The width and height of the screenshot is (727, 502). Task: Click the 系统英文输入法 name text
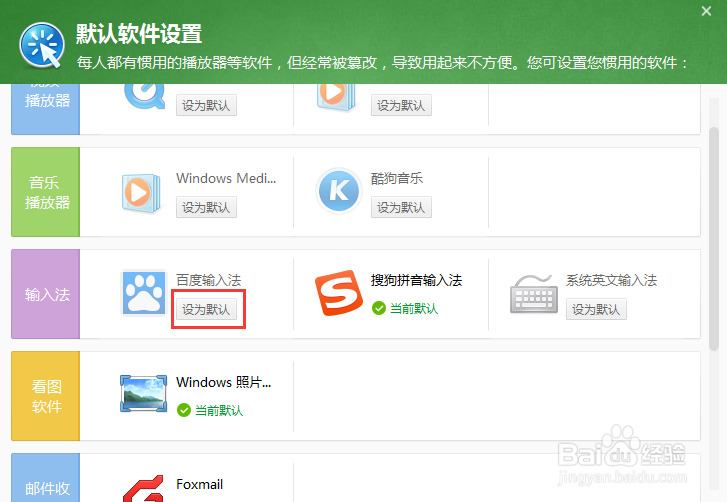click(x=612, y=280)
